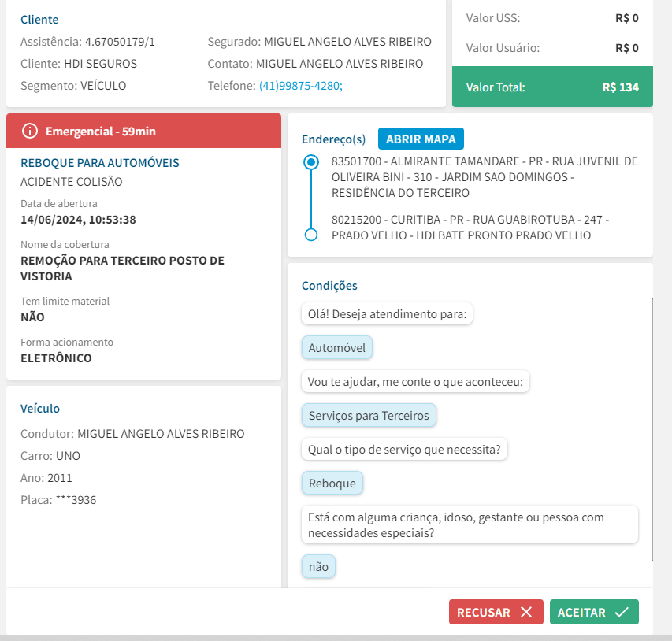Click Valor USS R$ 0 row
The image size is (672, 641).
pyautogui.click(x=552, y=18)
